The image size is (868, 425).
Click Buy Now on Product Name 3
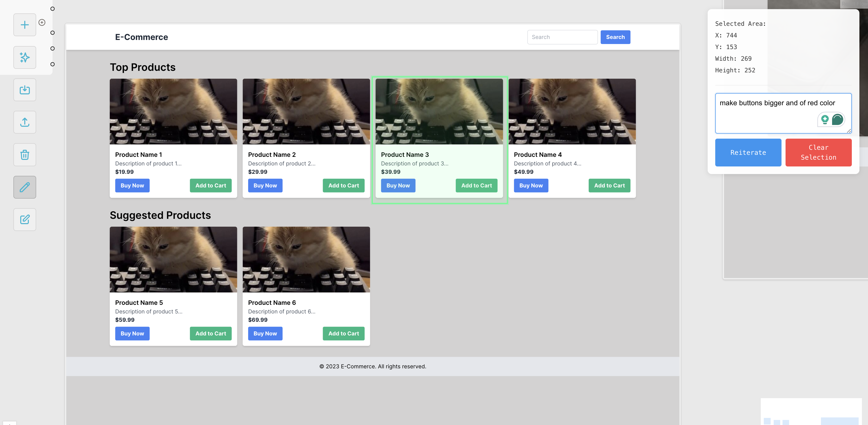[x=398, y=185]
